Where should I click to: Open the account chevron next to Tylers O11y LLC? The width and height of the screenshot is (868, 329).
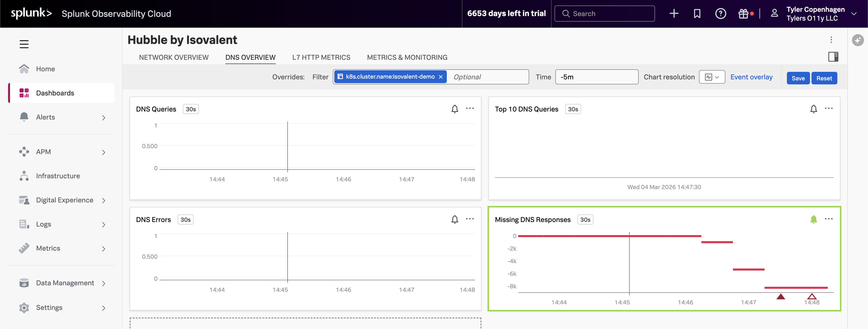point(854,14)
